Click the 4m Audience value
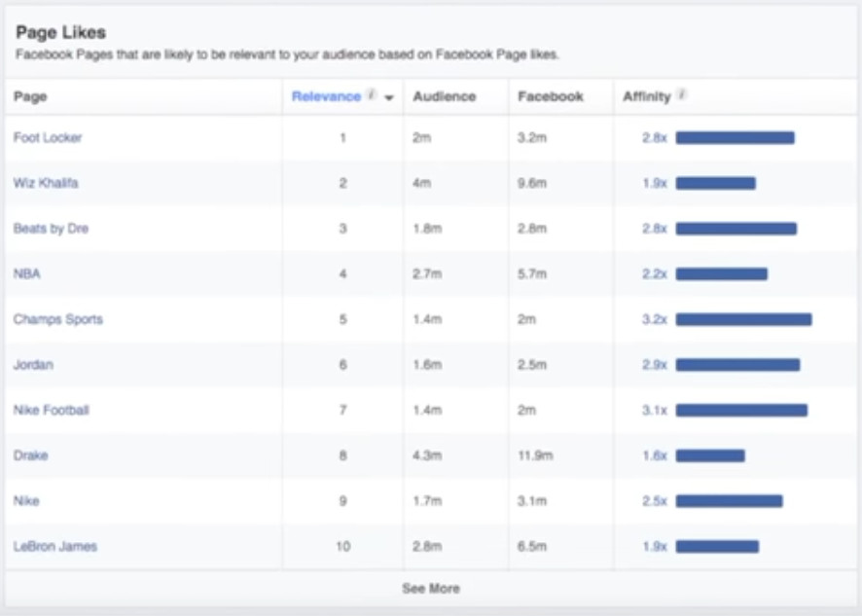The width and height of the screenshot is (862, 616). click(421, 183)
